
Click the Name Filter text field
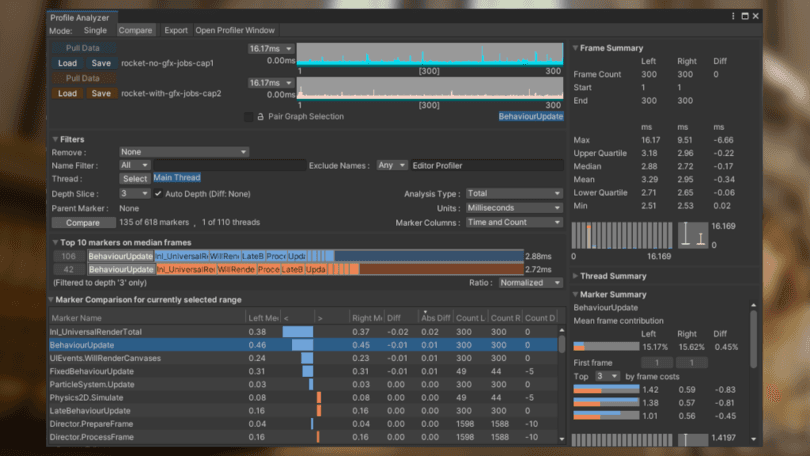(x=228, y=165)
